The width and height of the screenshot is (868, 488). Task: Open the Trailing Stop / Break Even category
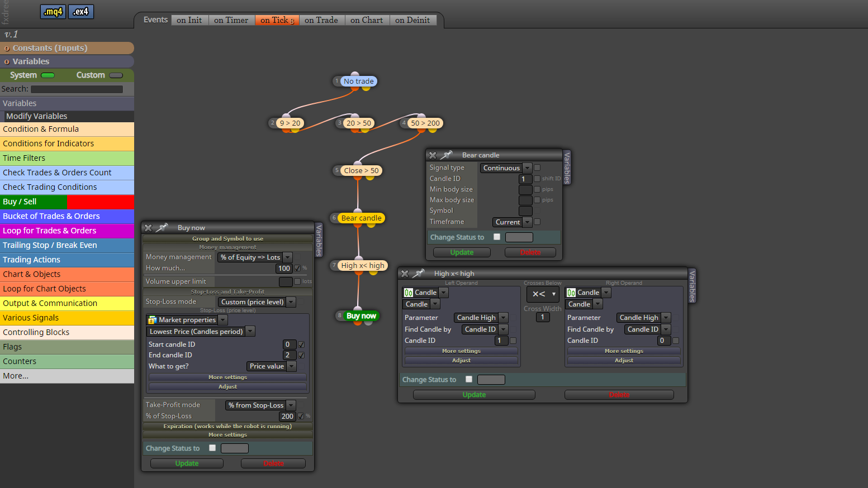coord(67,245)
